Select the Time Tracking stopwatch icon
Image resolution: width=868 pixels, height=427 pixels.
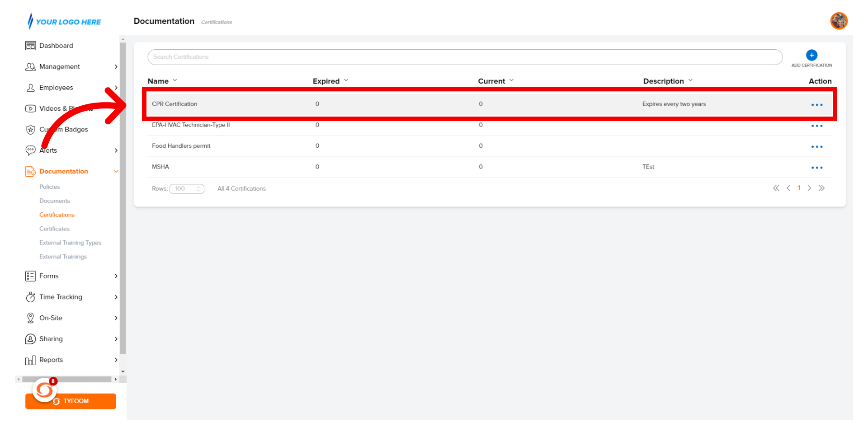point(30,297)
